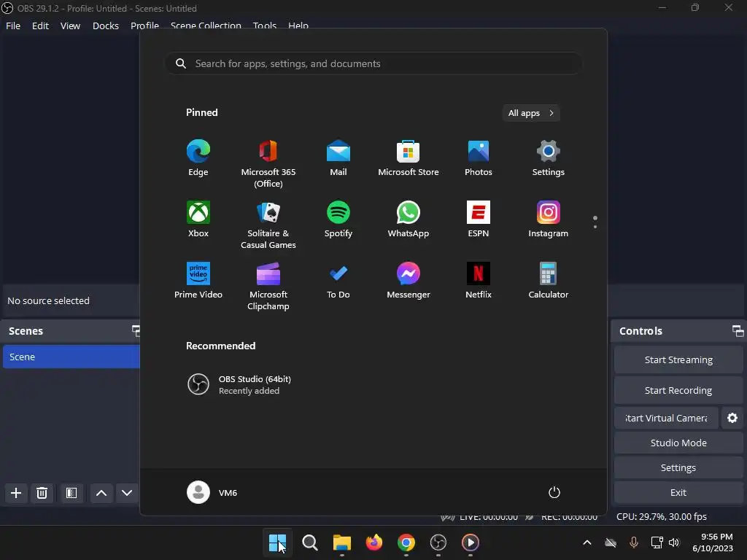Click the Start menu search field
747x560 pixels.
[373, 63]
